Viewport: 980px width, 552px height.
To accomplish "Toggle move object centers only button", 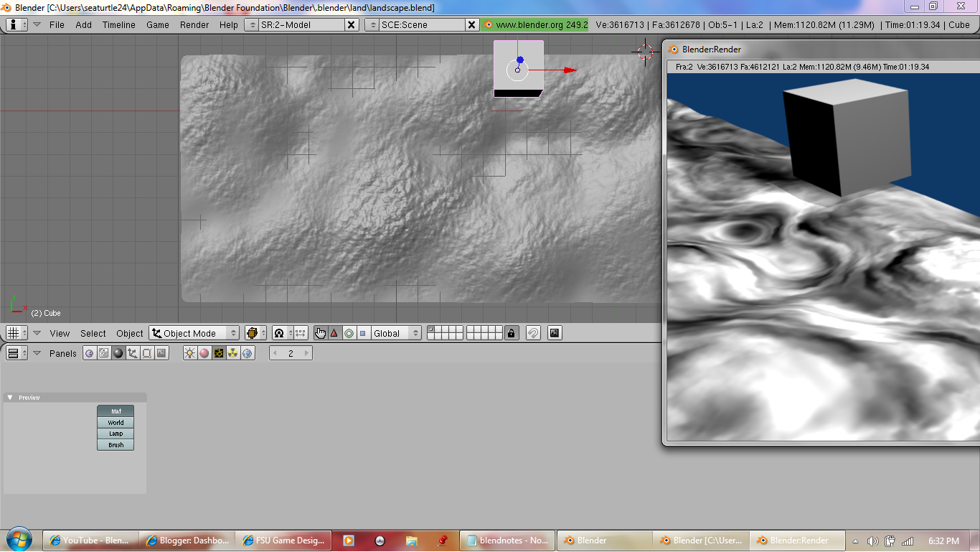I will [x=301, y=333].
